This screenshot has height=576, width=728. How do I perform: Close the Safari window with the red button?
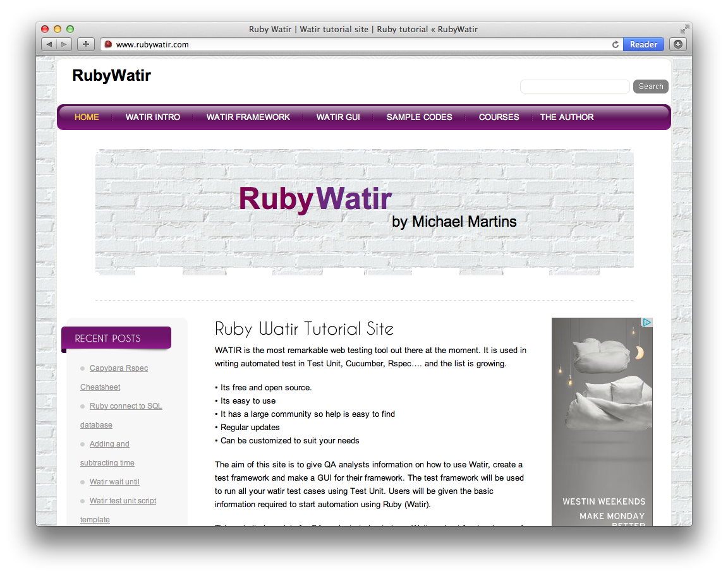coord(45,29)
